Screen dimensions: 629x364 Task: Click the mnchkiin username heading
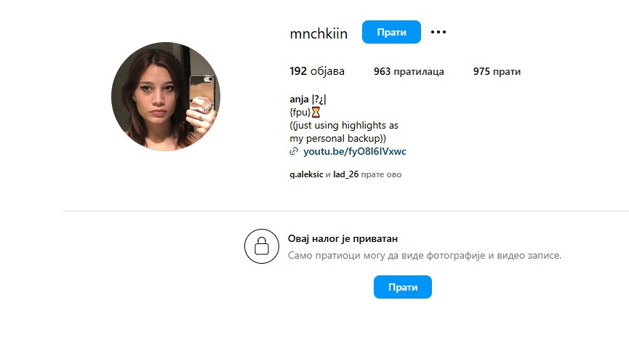[318, 33]
